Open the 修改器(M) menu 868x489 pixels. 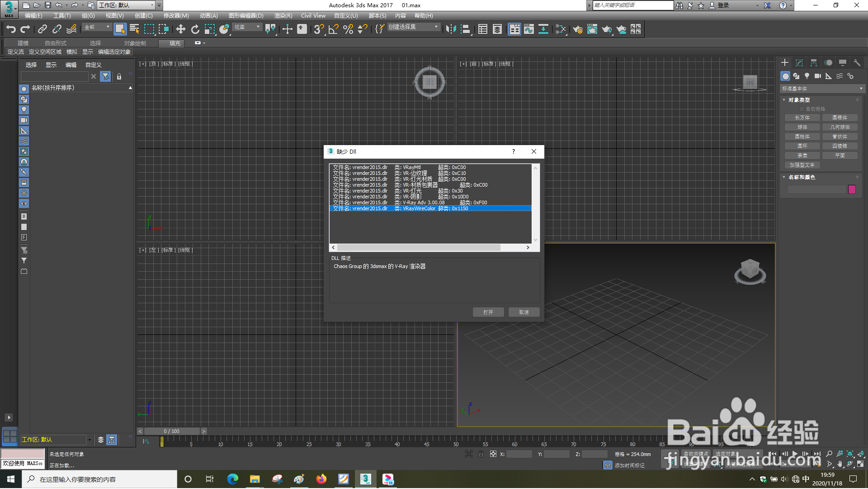tap(176, 16)
